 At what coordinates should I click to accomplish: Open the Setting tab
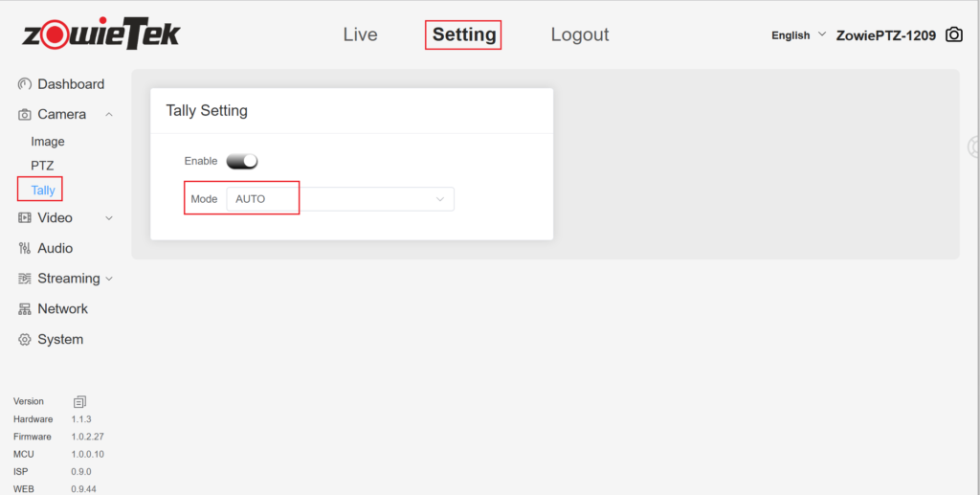click(463, 34)
